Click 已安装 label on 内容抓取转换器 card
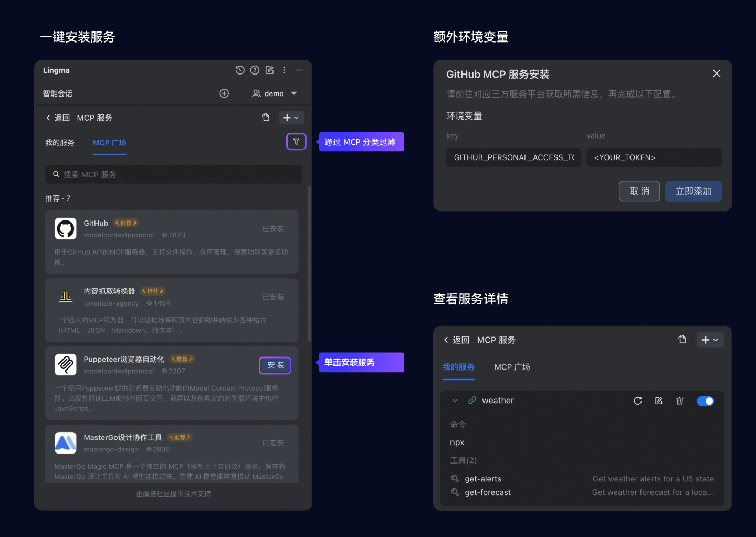This screenshot has width=756, height=537. click(273, 297)
